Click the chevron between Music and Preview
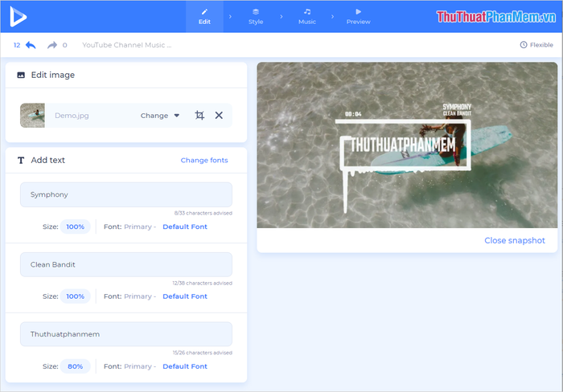 tap(332, 17)
